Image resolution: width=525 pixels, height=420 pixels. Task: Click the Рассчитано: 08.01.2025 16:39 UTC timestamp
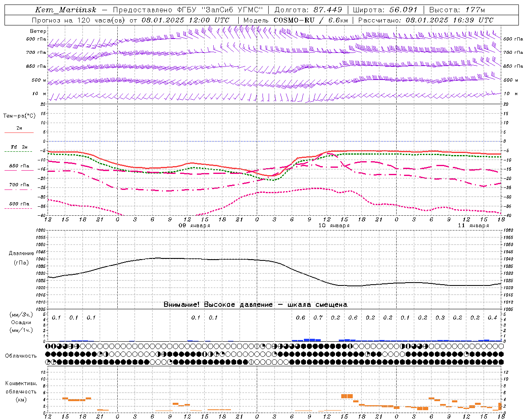click(426, 20)
